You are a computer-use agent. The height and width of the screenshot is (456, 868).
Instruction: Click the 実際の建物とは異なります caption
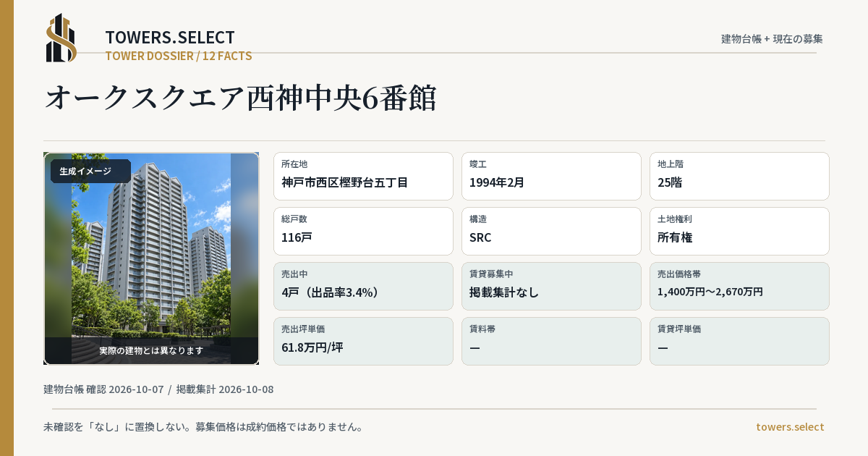tap(151, 350)
